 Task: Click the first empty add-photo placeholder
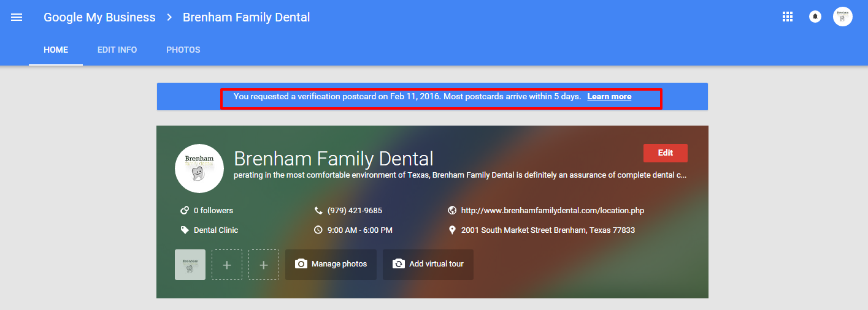(227, 265)
